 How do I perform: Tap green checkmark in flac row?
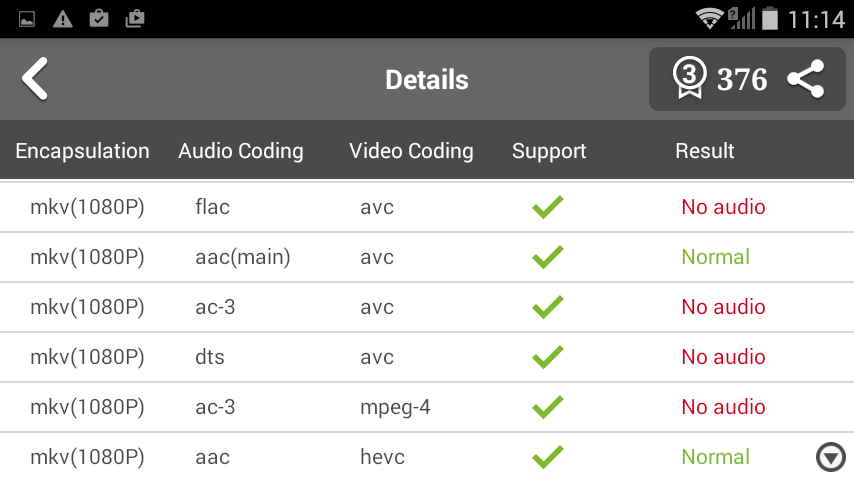pos(548,207)
